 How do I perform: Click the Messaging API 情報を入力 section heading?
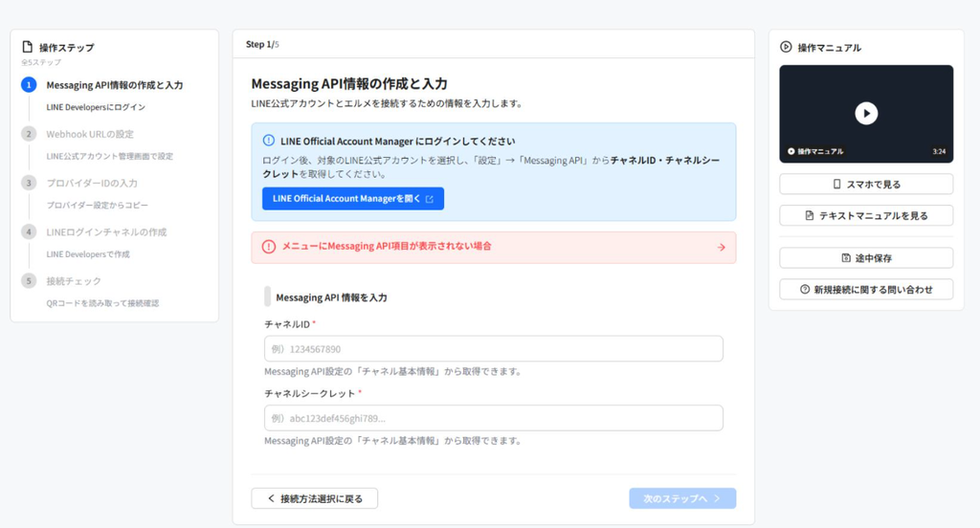[x=331, y=297]
